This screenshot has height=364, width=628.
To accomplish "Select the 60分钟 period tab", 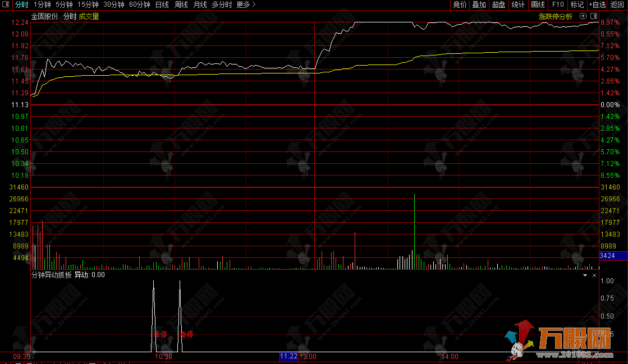I will [139, 4].
